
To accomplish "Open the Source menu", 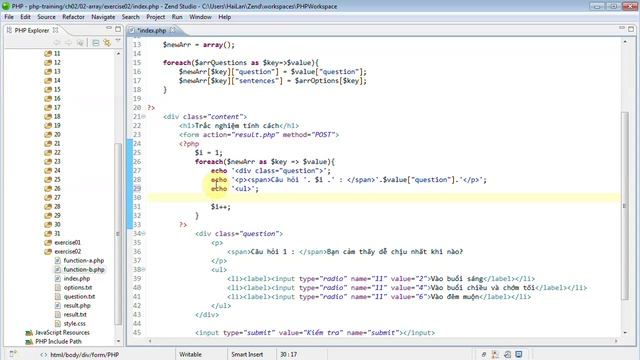I will pyautogui.click(x=46, y=17).
